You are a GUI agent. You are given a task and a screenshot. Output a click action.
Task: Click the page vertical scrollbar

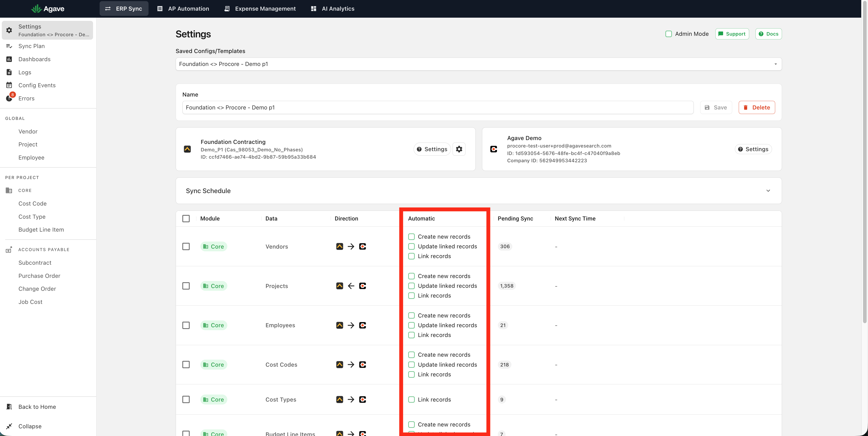pos(864,162)
